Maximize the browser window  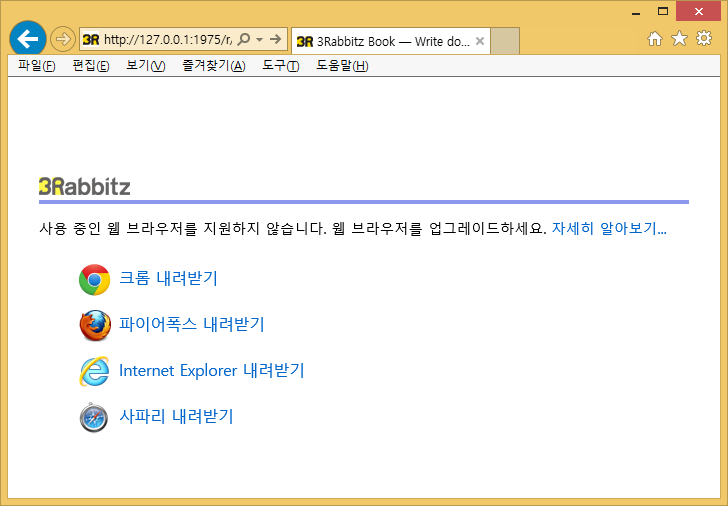click(x=663, y=12)
